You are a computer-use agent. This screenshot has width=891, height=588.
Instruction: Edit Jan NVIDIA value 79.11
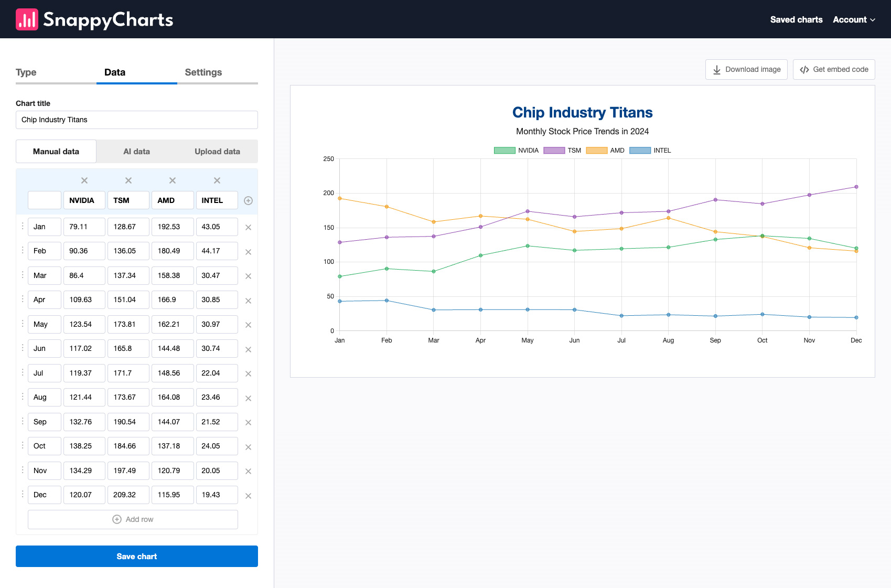tap(84, 227)
